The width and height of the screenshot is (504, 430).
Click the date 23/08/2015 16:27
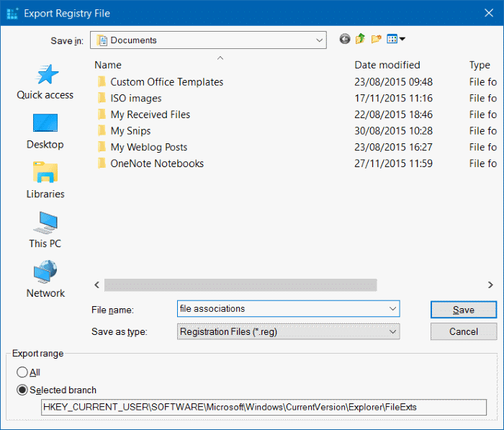tap(393, 148)
